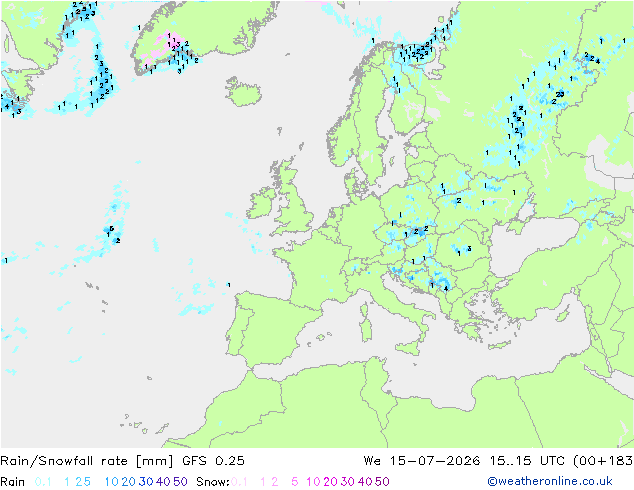Select the rain legend value 0.1
634x490 pixels.
pos(43,482)
